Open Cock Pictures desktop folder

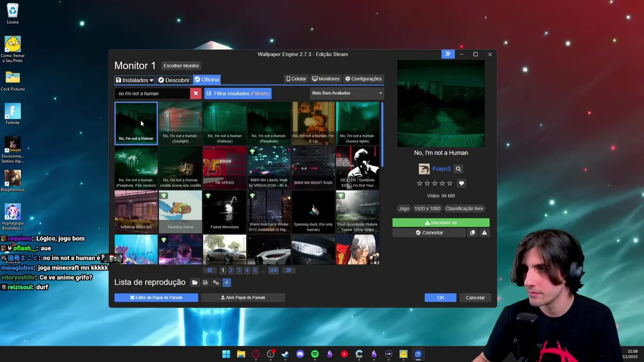click(x=13, y=81)
